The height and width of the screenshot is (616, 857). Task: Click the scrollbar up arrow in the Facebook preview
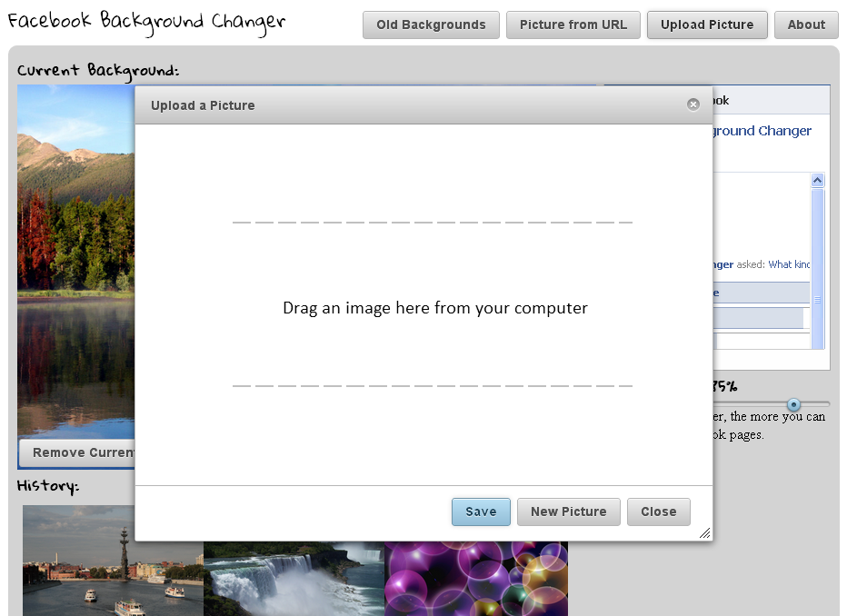[817, 179]
